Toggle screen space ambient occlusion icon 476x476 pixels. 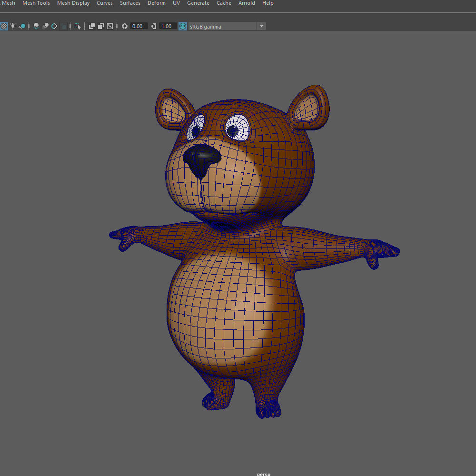(36, 26)
